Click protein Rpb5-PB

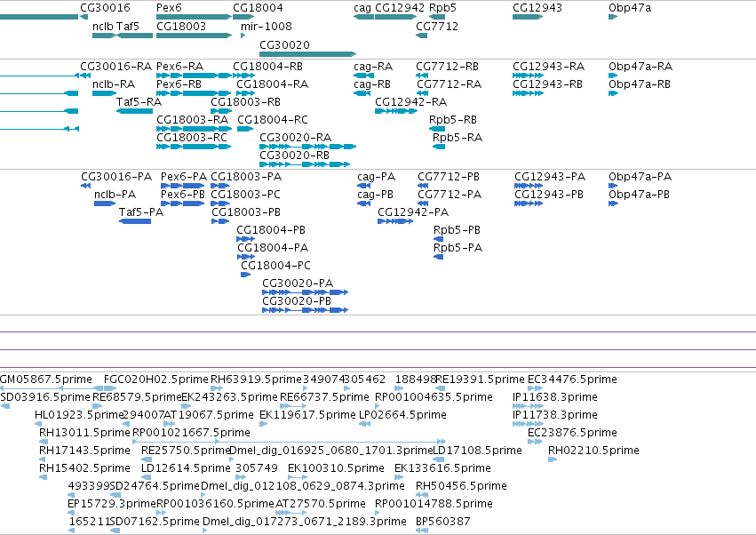(x=457, y=229)
